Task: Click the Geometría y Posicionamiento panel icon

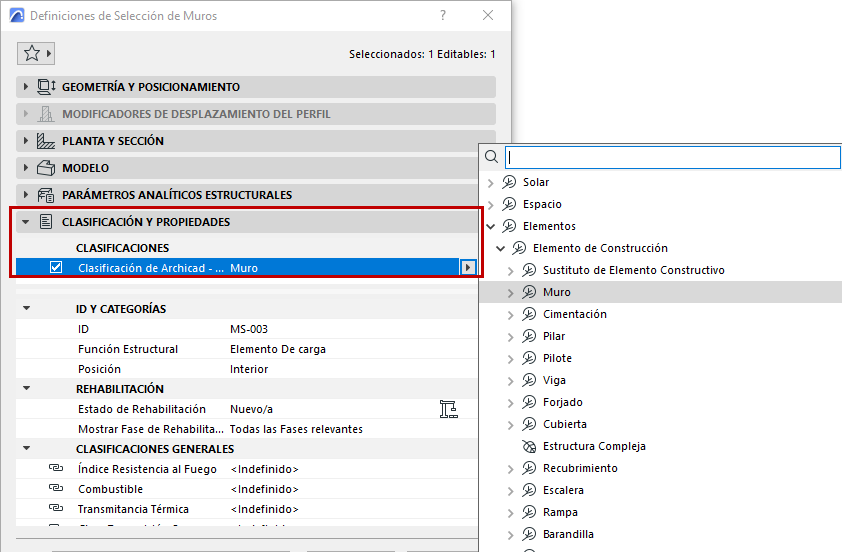Action: 46,86
